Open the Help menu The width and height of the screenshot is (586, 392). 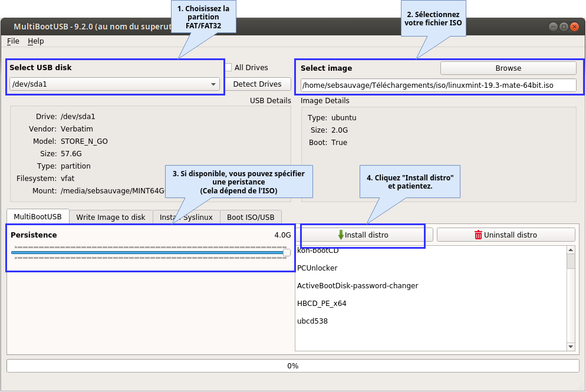(35, 41)
